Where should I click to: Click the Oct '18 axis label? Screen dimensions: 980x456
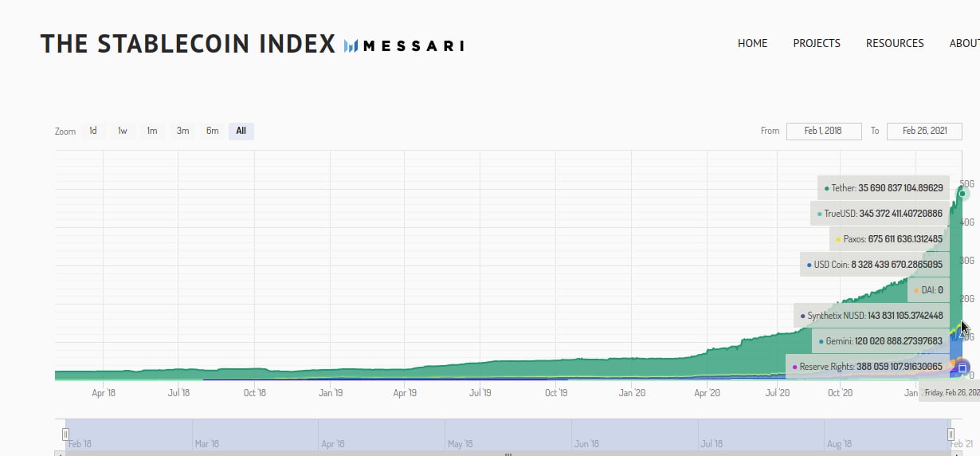[254, 393]
